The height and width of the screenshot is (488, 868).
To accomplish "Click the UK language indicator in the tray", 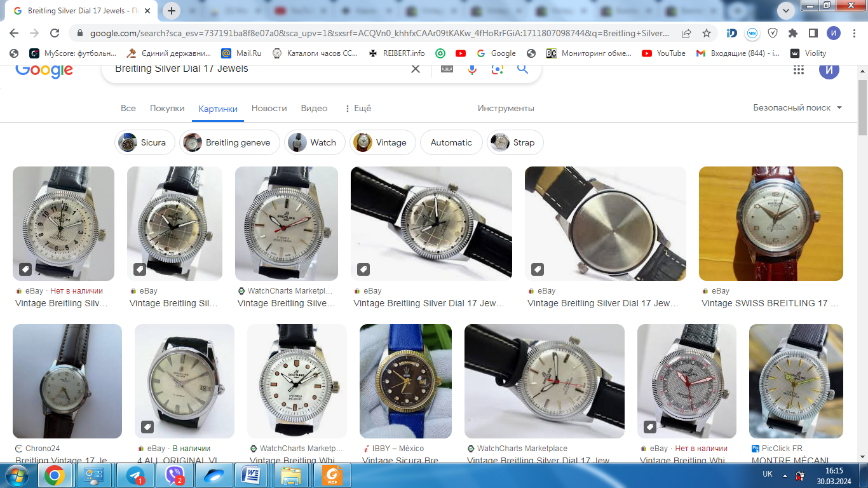I will click(x=768, y=474).
